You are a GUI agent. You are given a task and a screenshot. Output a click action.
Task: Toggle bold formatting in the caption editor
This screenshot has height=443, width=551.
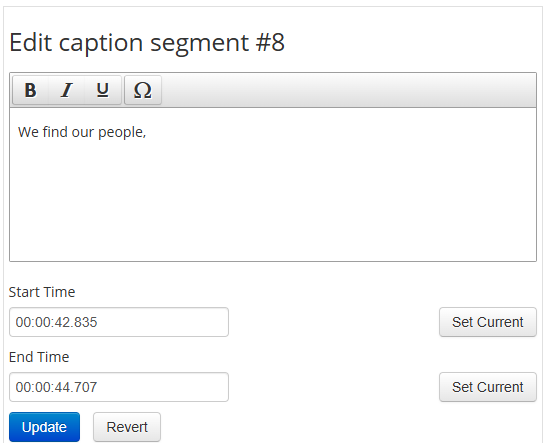pyautogui.click(x=30, y=90)
